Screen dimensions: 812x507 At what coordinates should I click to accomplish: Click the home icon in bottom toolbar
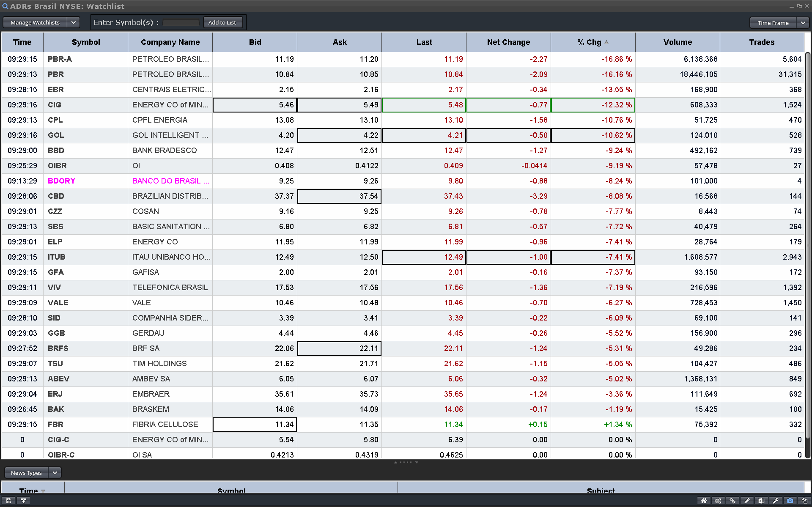pos(704,501)
